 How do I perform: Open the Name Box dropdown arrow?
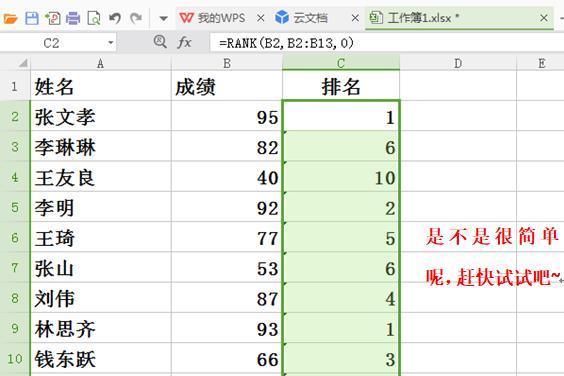pos(110,43)
